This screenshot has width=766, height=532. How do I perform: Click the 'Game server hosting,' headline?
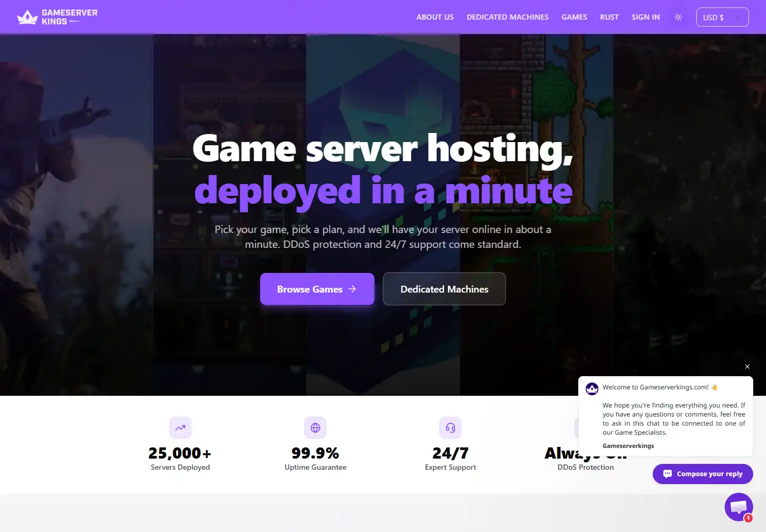pos(383,149)
